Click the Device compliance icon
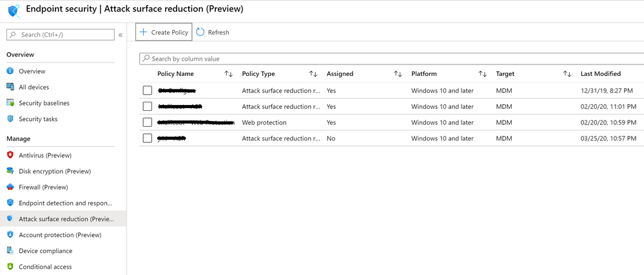 click(x=10, y=251)
